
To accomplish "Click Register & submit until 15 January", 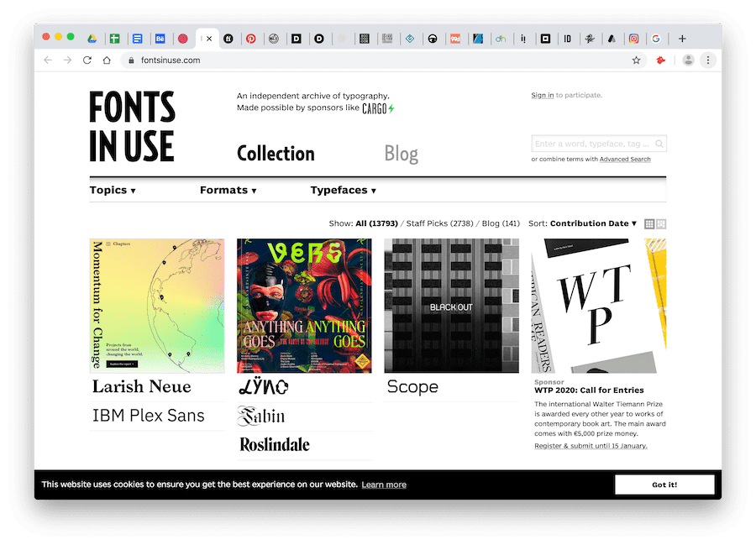I will pos(591,446).
